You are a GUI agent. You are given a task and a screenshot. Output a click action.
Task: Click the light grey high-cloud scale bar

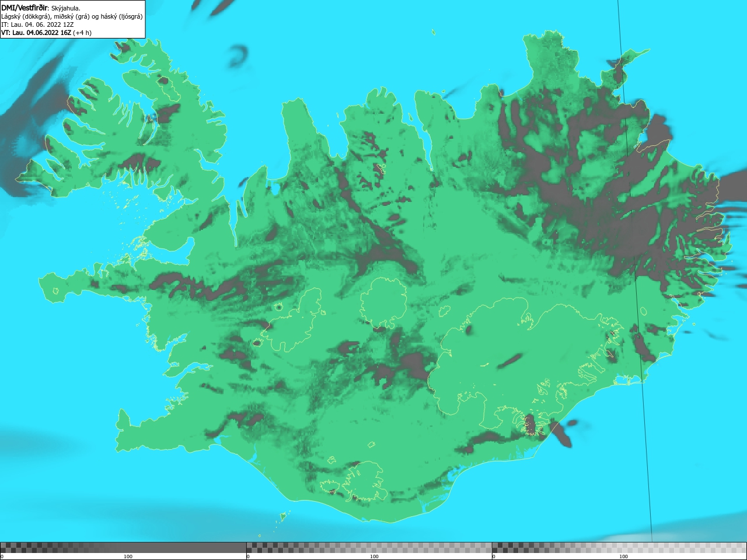click(x=619, y=548)
